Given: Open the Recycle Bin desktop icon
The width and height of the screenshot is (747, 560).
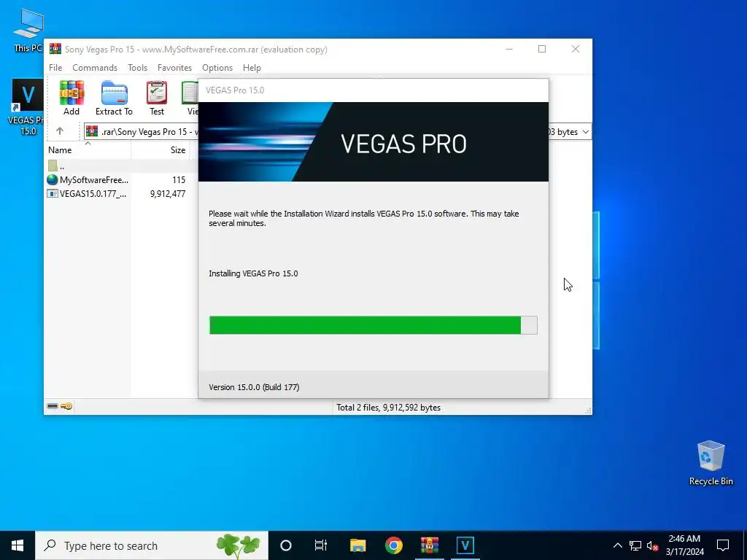Looking at the screenshot, I should coord(711,463).
